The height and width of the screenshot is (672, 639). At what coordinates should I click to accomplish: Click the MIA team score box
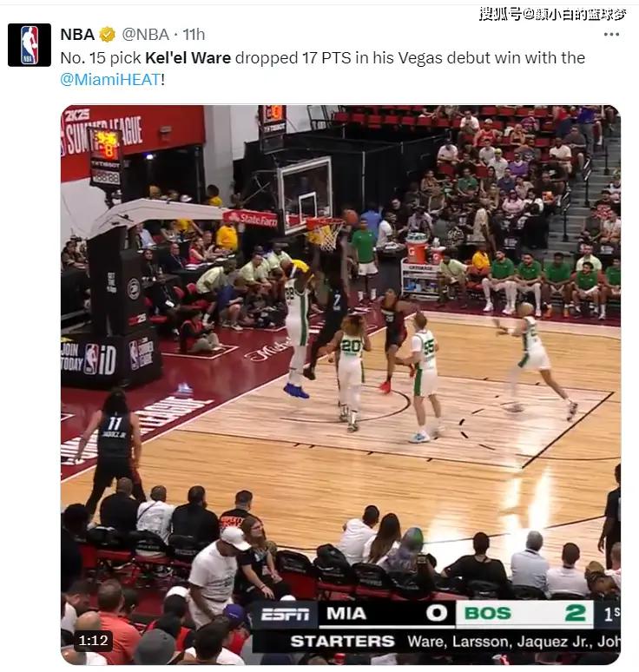pos(386,614)
